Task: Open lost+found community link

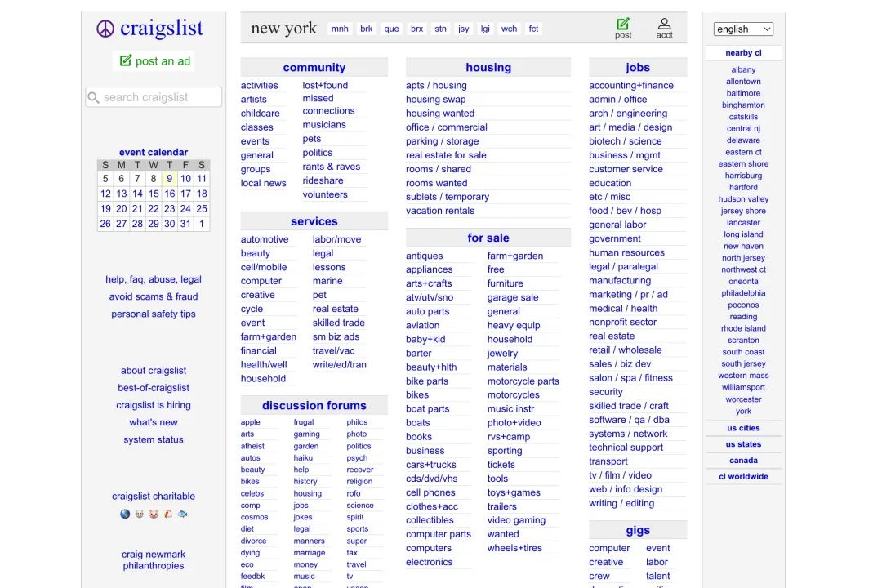Action: click(325, 86)
